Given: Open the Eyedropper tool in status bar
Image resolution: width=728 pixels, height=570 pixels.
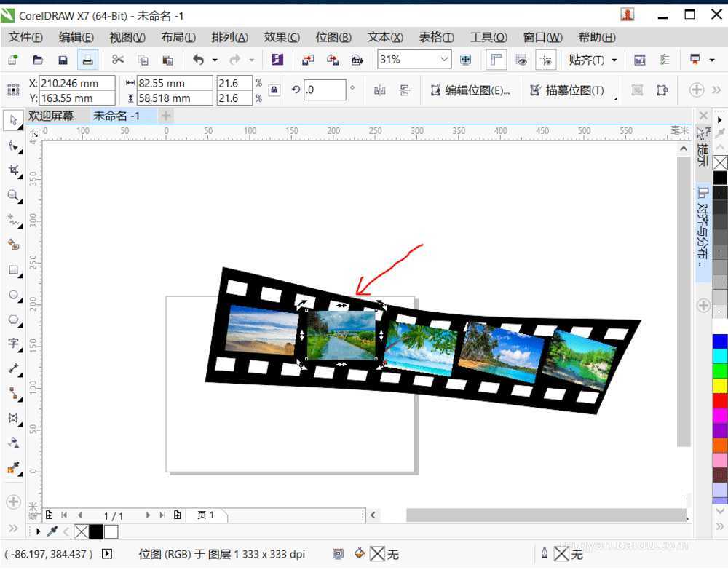Looking at the screenshot, I should coord(50,532).
